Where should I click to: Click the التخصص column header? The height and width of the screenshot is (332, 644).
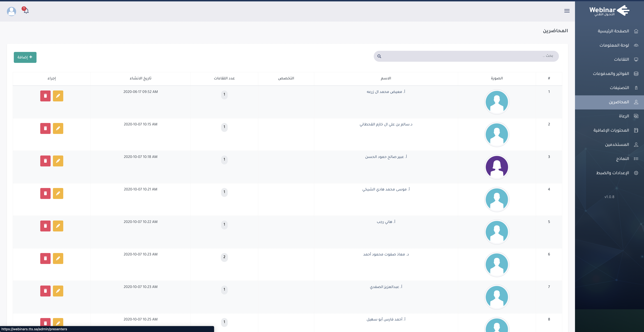tap(286, 78)
